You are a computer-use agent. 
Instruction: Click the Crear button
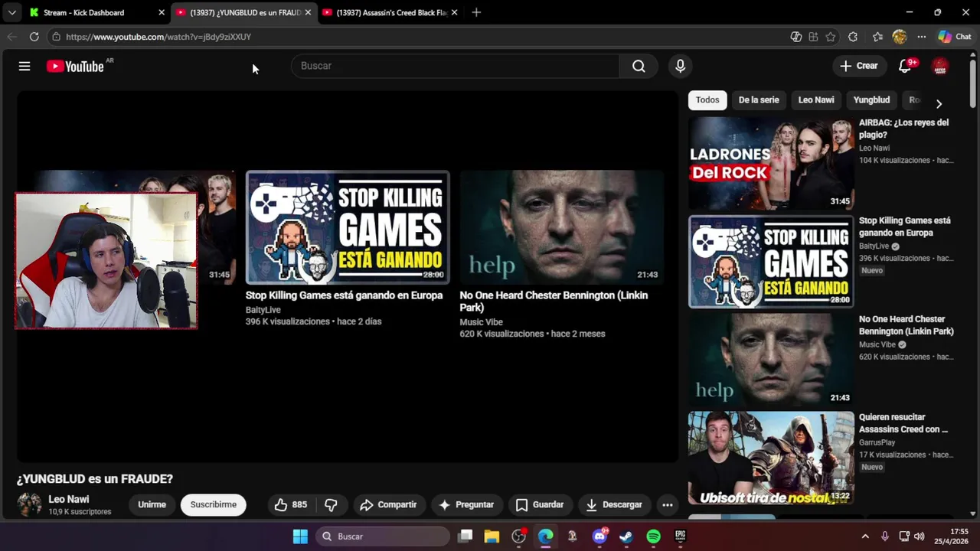click(859, 66)
